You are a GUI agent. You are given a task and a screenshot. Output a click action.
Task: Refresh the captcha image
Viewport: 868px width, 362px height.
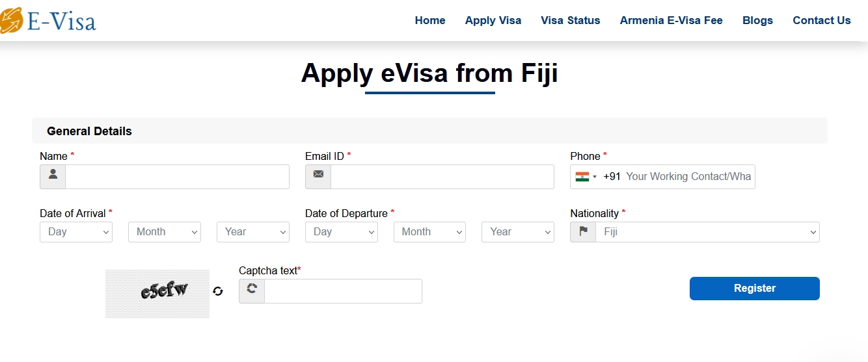(x=218, y=291)
